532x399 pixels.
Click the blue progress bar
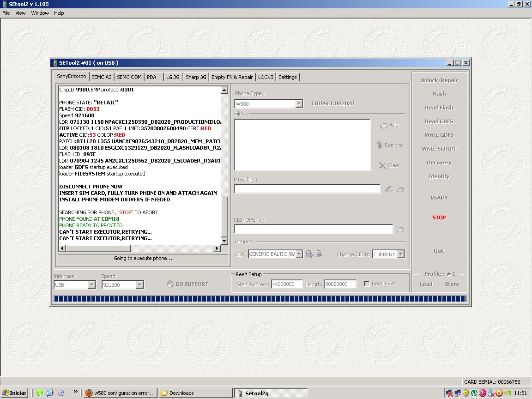[x=260, y=299]
